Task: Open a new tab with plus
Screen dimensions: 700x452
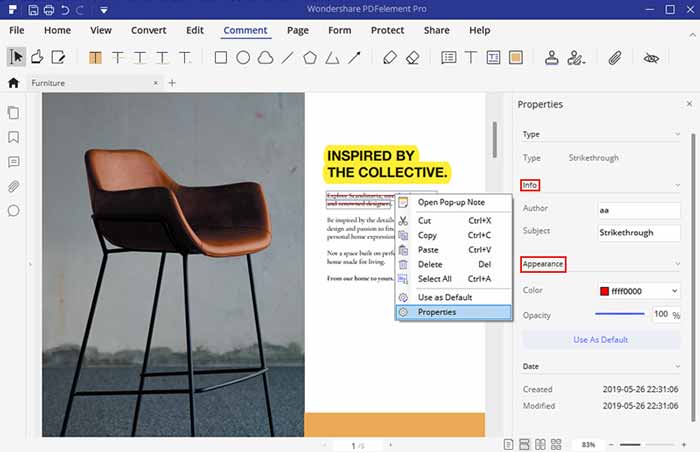Action: click(x=172, y=83)
